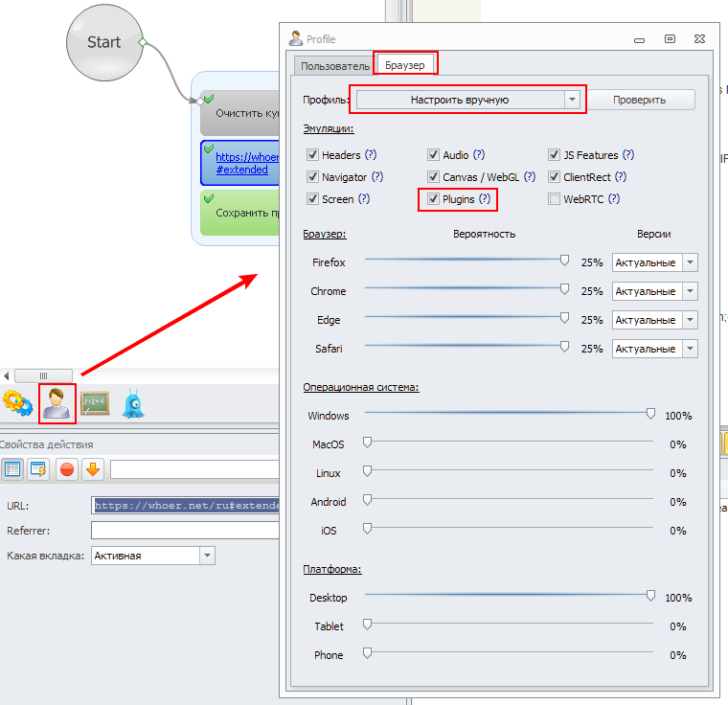Click the whoer.net link action block
728x705 pixels.
(x=240, y=163)
